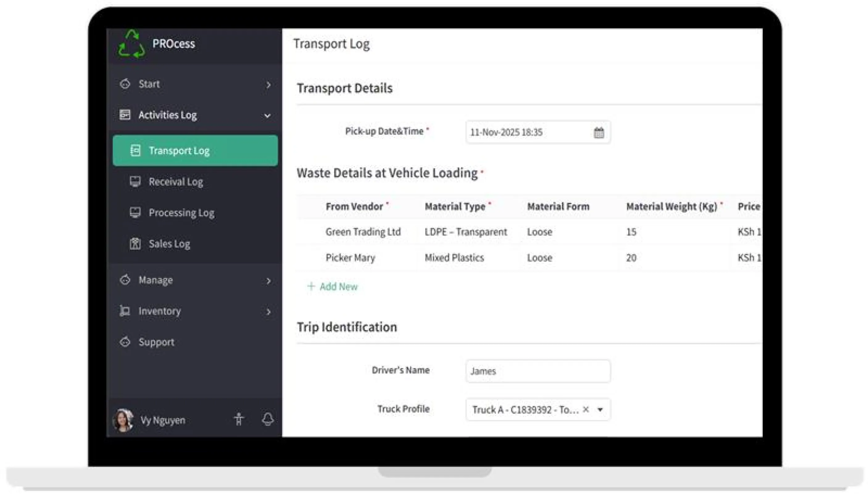Screen dimensions: 868x494
Task: Click the PROcess recycling logo icon
Action: pos(131,44)
